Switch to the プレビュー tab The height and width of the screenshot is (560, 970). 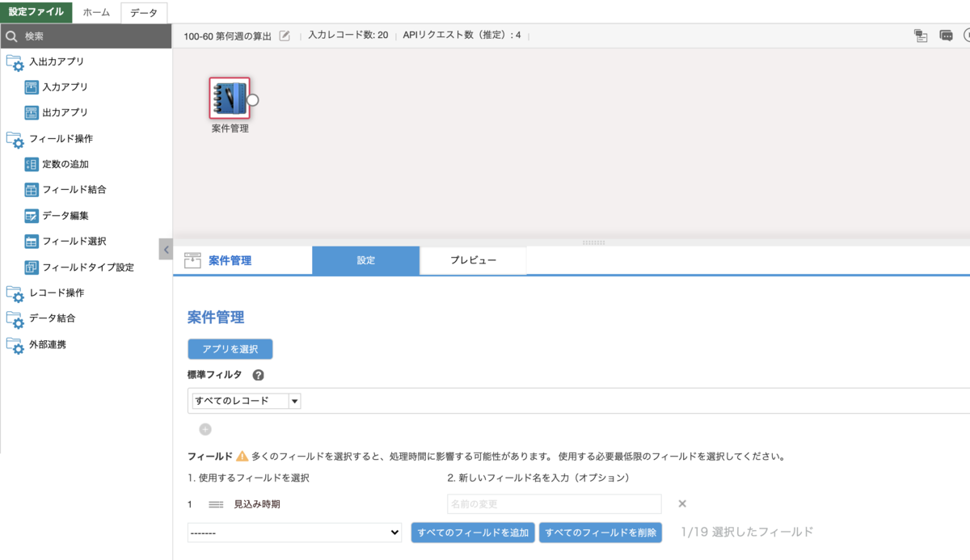[x=473, y=260]
